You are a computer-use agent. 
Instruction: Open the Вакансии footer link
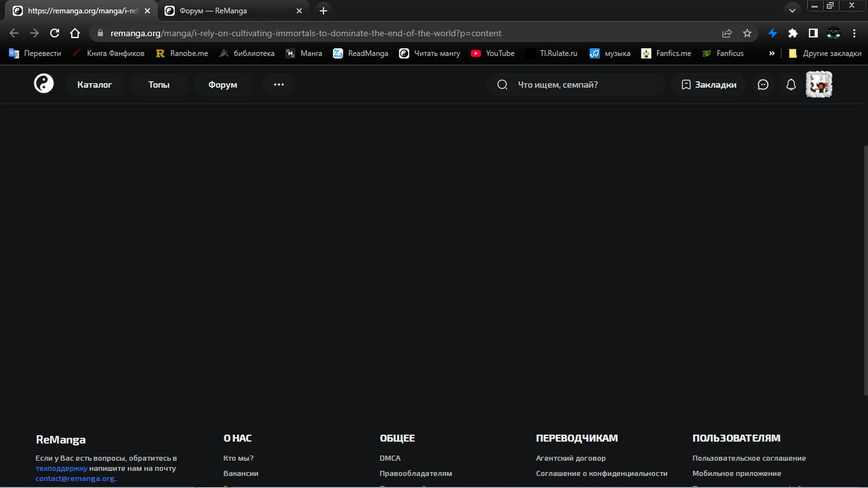[241, 473]
